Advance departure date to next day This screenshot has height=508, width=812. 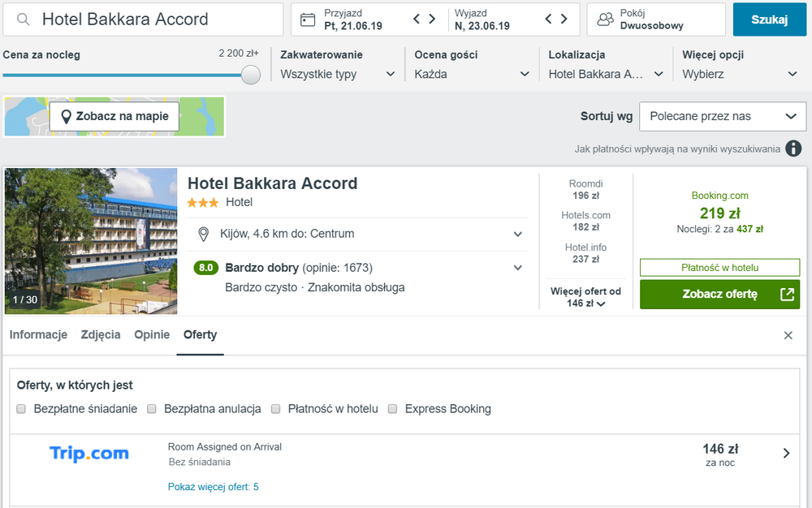tap(564, 19)
